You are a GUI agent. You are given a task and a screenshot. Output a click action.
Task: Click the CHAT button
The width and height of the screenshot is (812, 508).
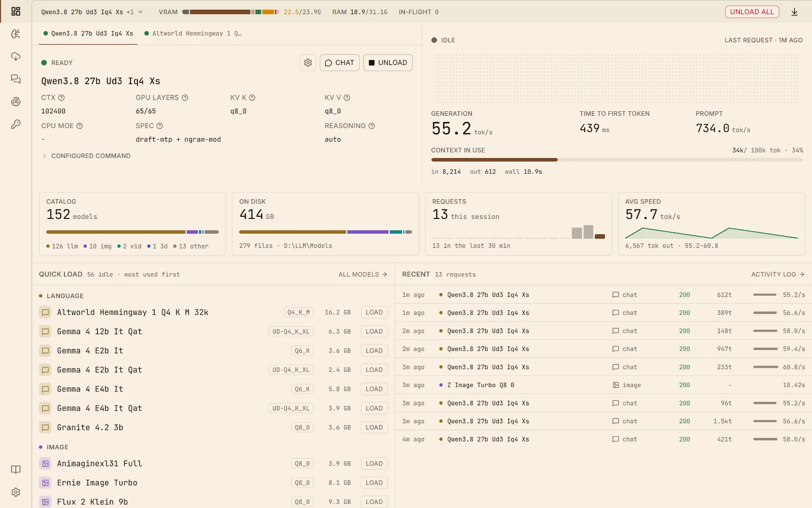click(x=340, y=62)
